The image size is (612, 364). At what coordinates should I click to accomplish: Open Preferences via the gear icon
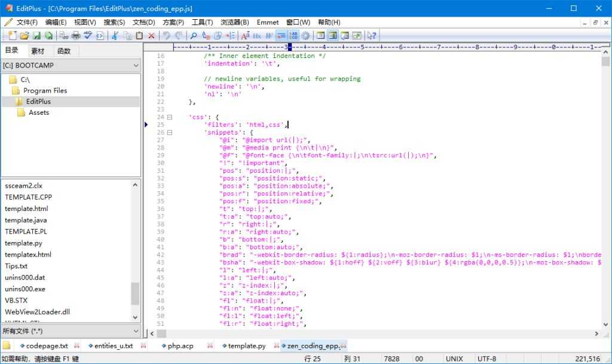click(305, 35)
